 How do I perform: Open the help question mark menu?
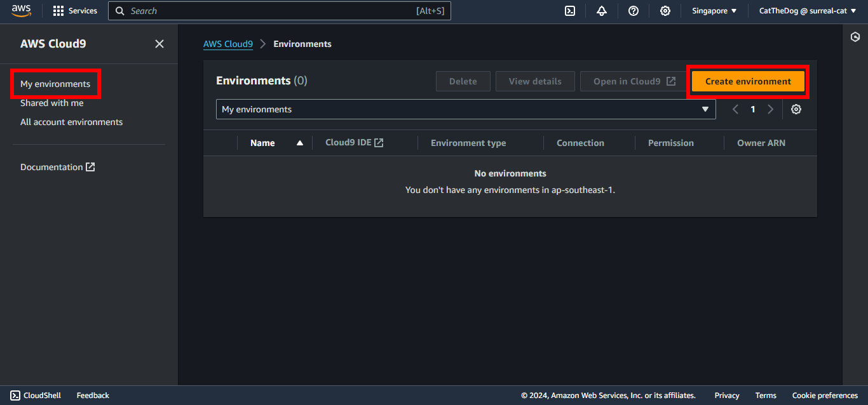[x=633, y=11]
